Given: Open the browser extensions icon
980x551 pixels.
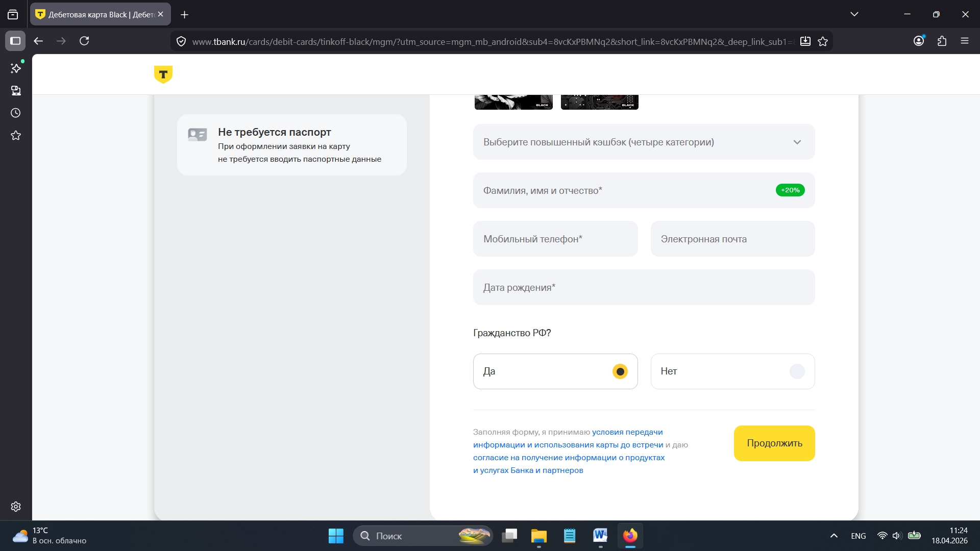Looking at the screenshot, I should 942,41.
